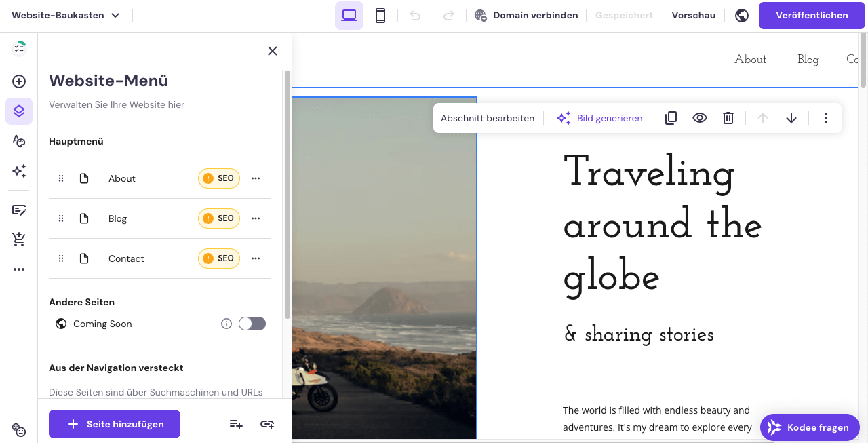Click the Andere Seiten section label
Viewport: 868px width, 443px height.
[x=81, y=302]
